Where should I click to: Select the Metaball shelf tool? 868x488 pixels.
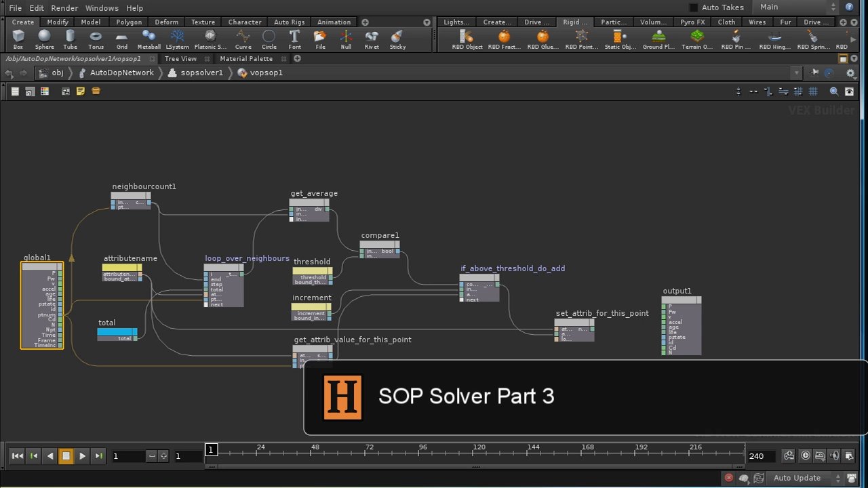149,39
